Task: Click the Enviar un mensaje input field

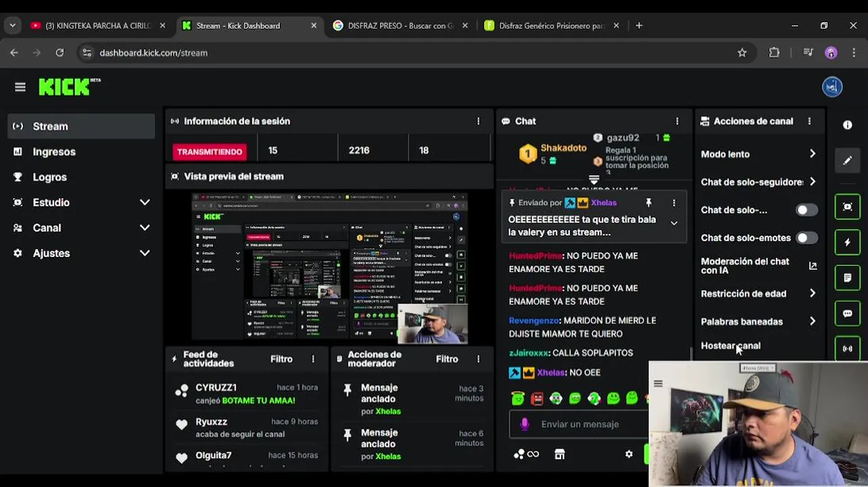Action: (x=580, y=424)
